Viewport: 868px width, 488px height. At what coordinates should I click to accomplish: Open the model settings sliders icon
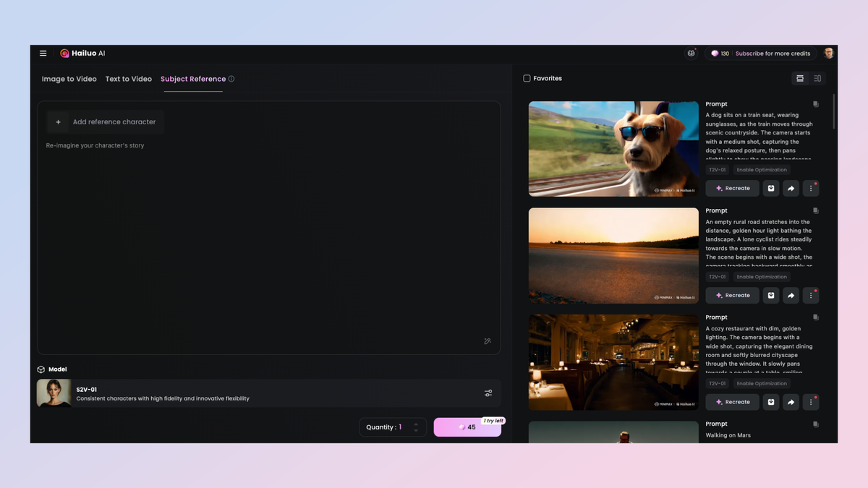pyautogui.click(x=488, y=393)
